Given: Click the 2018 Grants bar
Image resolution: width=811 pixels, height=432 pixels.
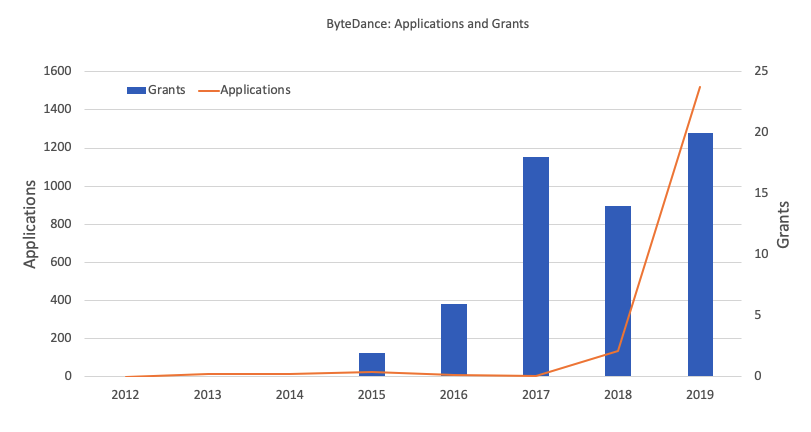Looking at the screenshot, I should (618, 291).
